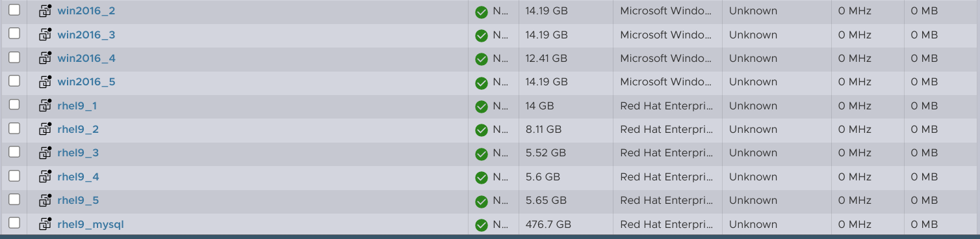Click the VM icon beside rhel9_3

(45, 153)
